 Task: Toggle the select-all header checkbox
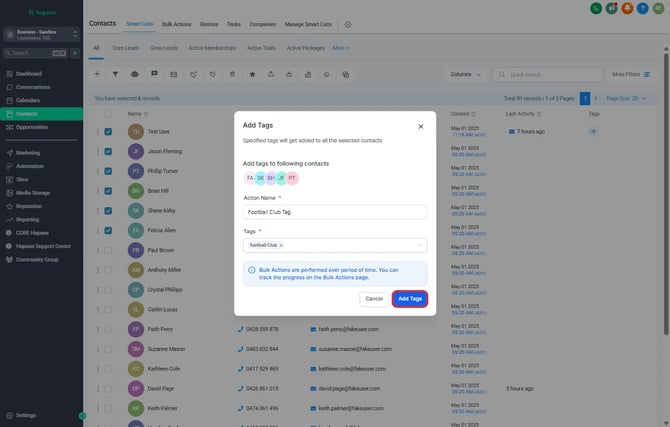point(108,114)
